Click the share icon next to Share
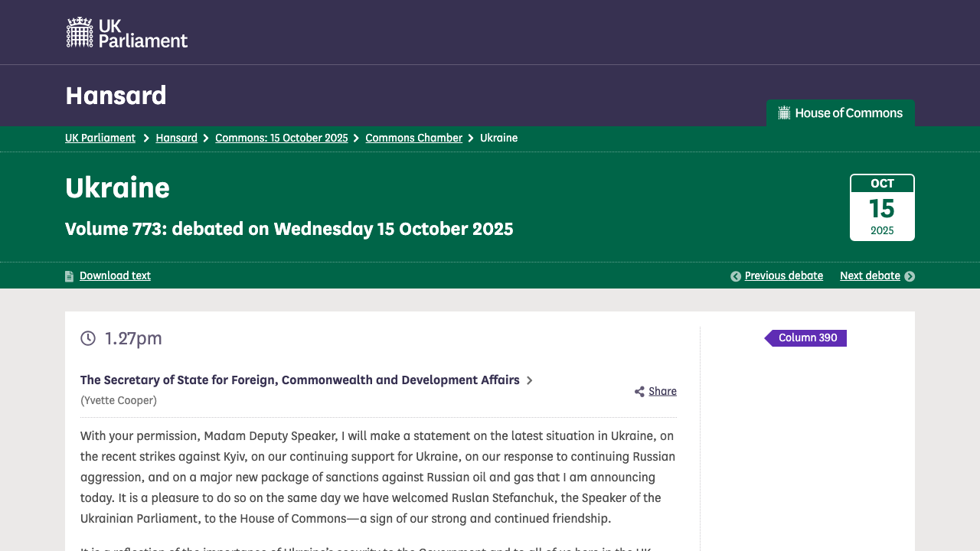 (639, 392)
